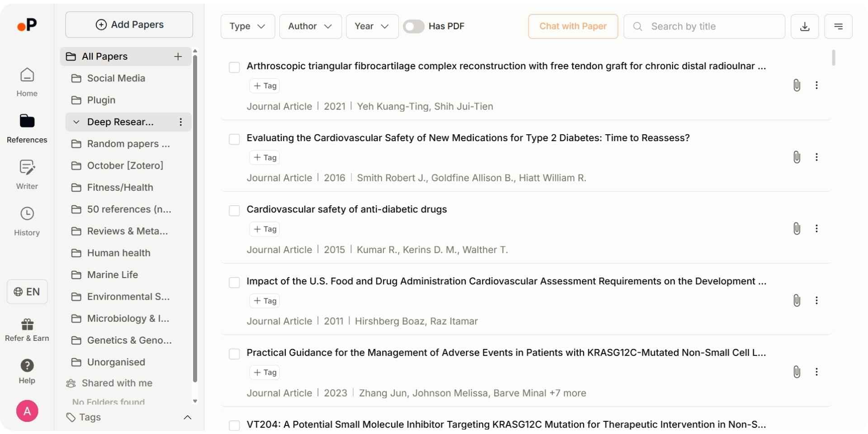Image resolution: width=868 pixels, height=434 pixels.
Task: Collapse the Tags section chevron
Action: tap(188, 417)
